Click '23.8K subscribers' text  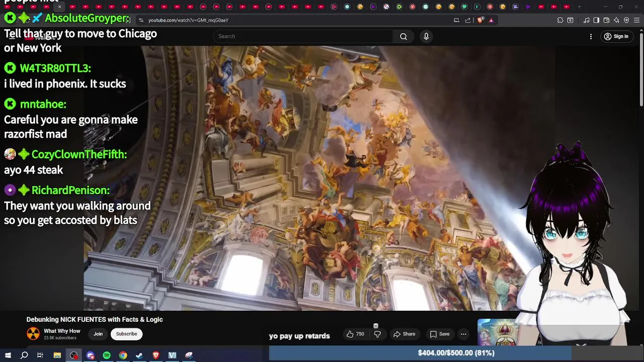coord(60,338)
